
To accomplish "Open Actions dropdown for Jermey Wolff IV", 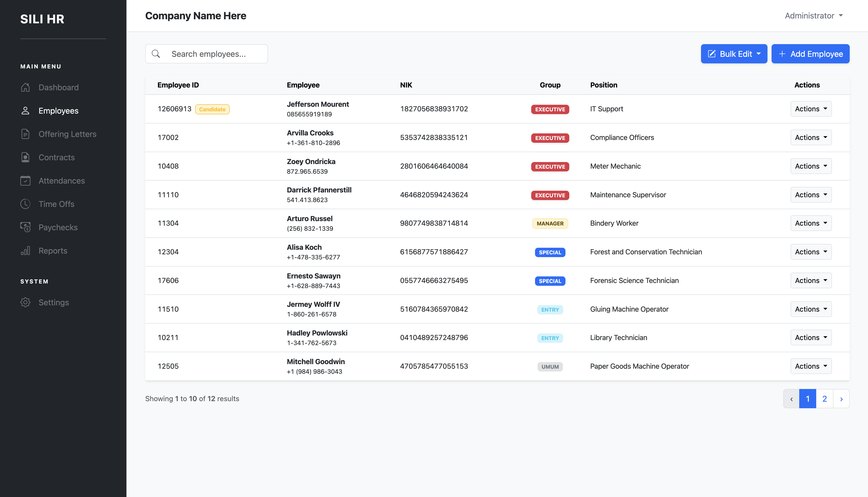I will (x=811, y=309).
